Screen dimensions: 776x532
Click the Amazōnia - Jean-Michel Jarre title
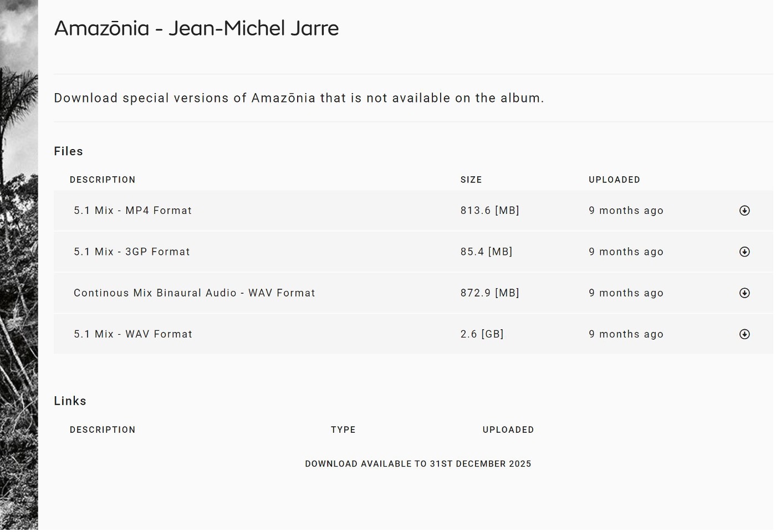pyautogui.click(x=196, y=28)
